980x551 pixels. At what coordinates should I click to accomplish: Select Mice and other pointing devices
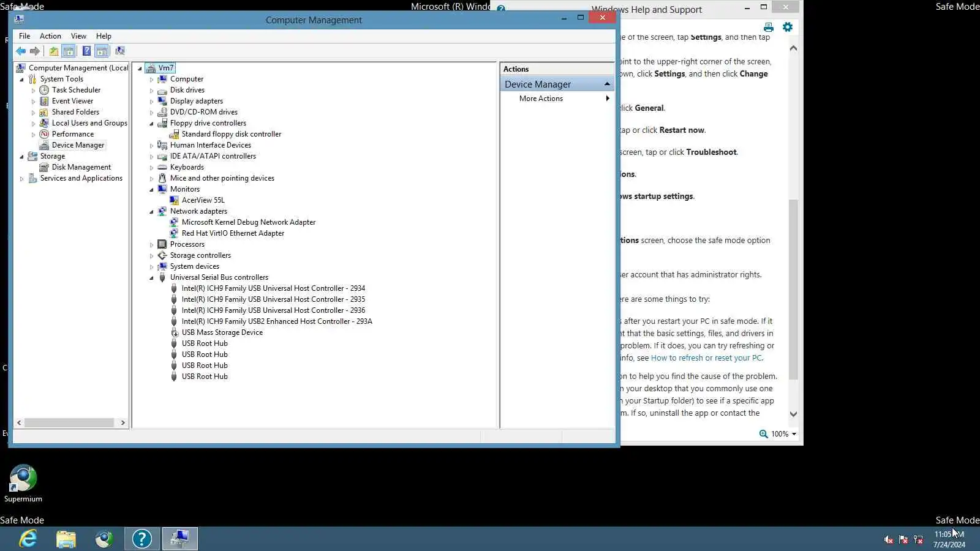pos(222,178)
